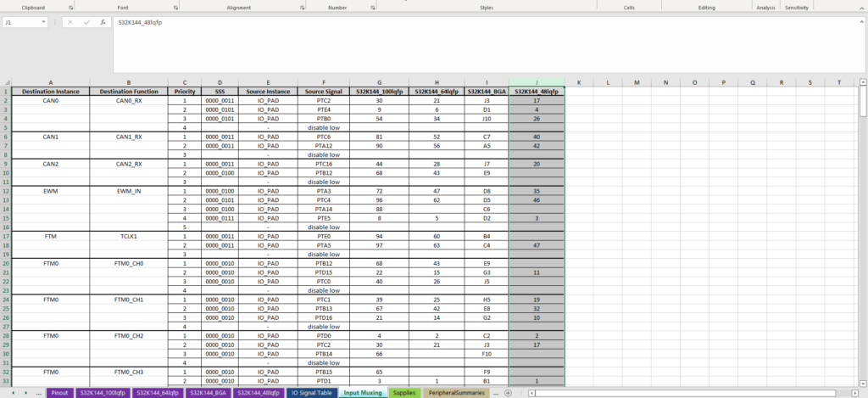
Task: Click the Cancel entry X icon in formula bar
Action: pyautogui.click(x=70, y=22)
